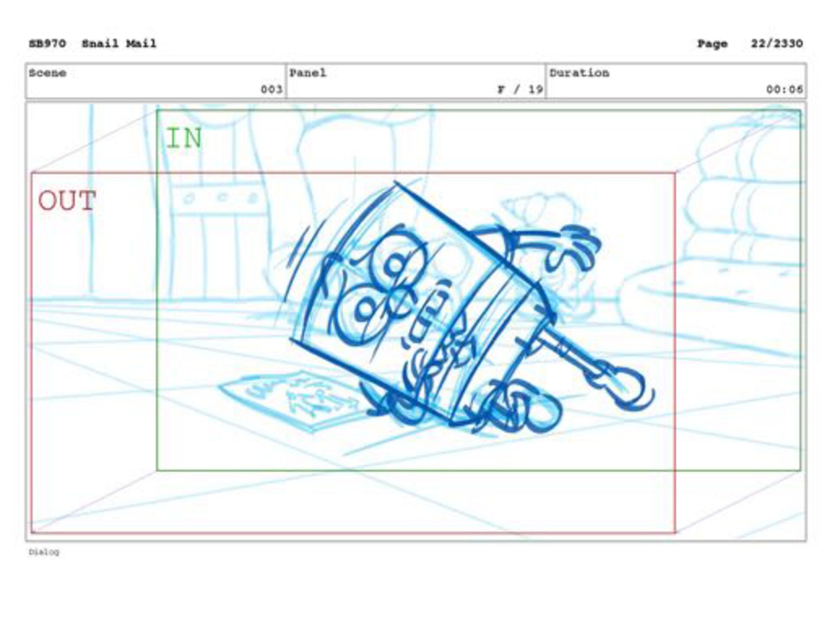Select the 'Panel' field label
Screen dimensions: 832x644
pos(308,73)
